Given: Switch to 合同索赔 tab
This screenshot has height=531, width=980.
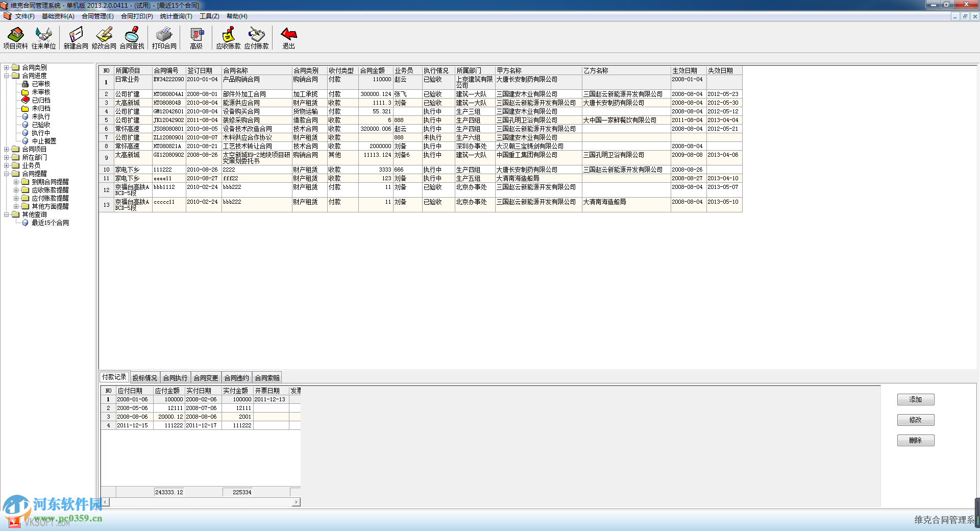Looking at the screenshot, I should point(267,378).
